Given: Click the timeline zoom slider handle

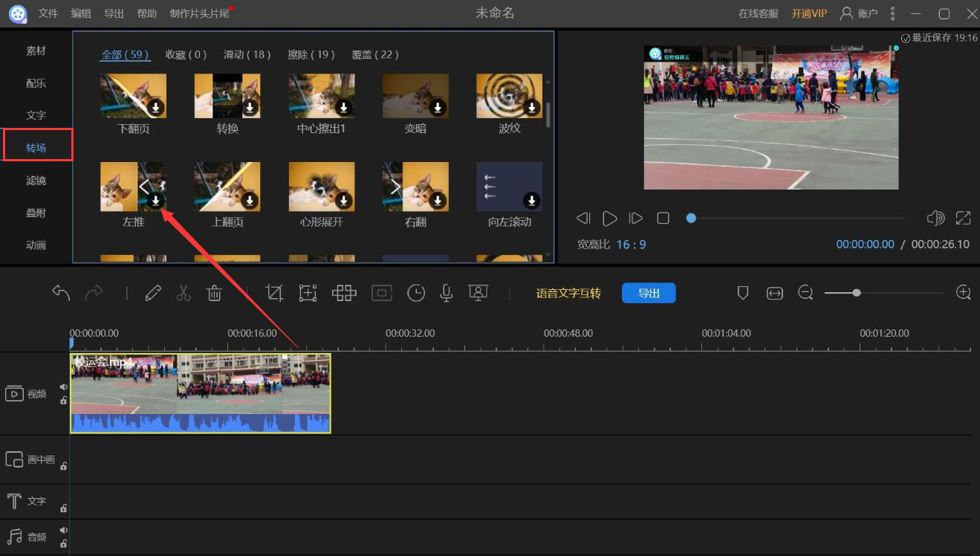Looking at the screenshot, I should [x=857, y=293].
